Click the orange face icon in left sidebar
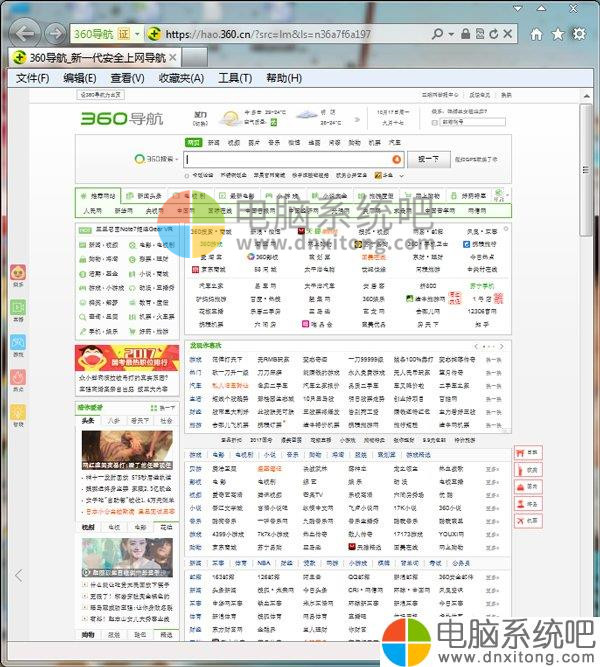 [18, 272]
